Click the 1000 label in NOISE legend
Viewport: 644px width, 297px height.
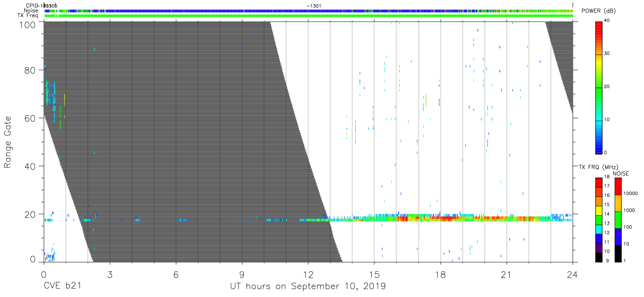[630, 210]
